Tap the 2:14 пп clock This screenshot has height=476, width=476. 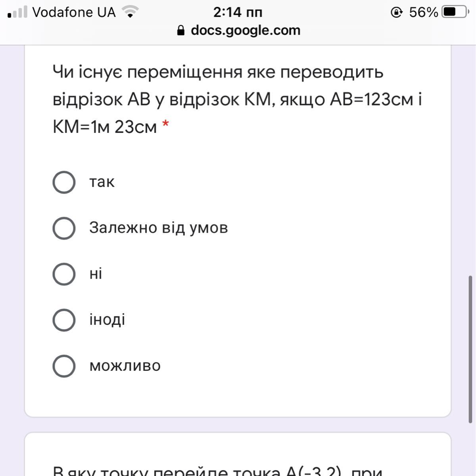238,12
